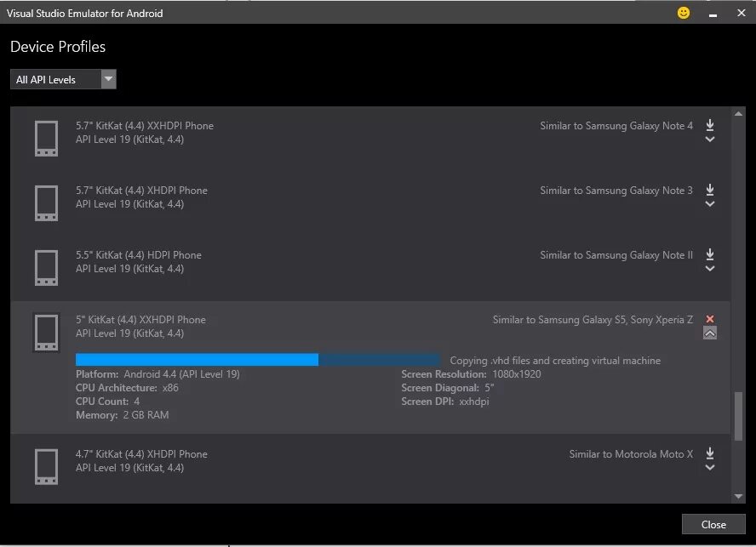
Task: Click the installation progress bar
Action: point(258,360)
